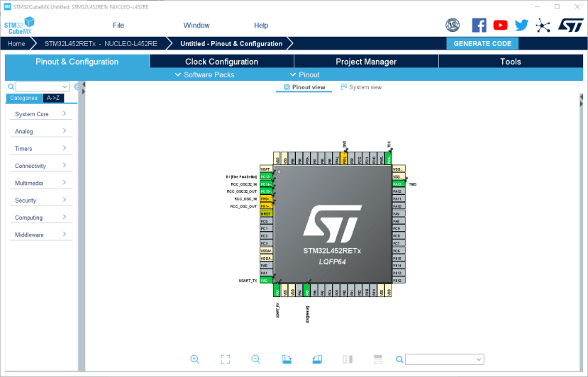Screen dimensions: 588x377
Task: Click the 10-year anniversary badge icon
Action: tap(453, 25)
